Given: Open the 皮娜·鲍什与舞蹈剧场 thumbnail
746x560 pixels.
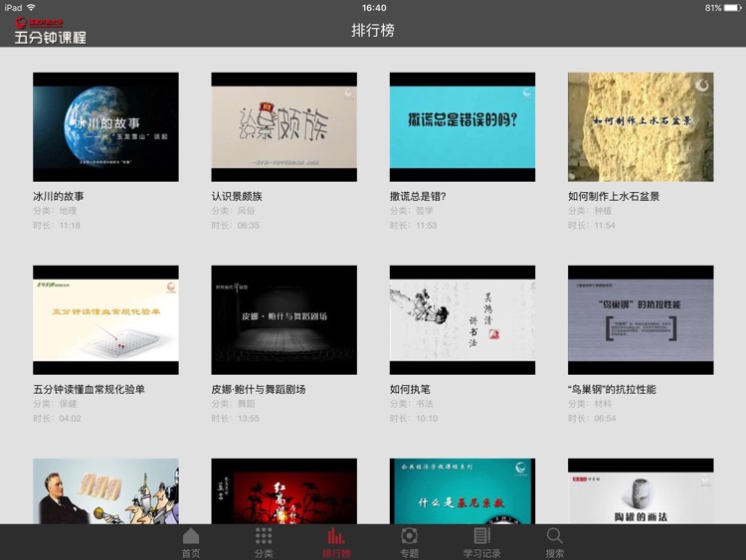Looking at the screenshot, I should click(x=284, y=320).
